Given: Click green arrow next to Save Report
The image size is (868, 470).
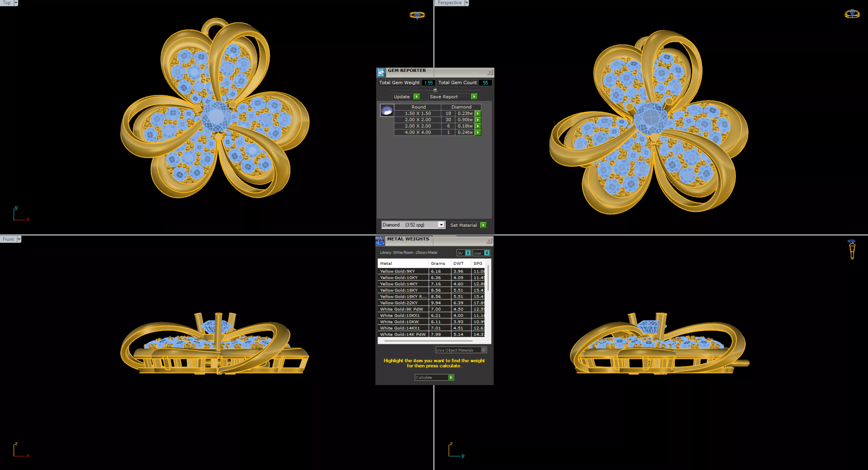Looking at the screenshot, I should [x=474, y=97].
